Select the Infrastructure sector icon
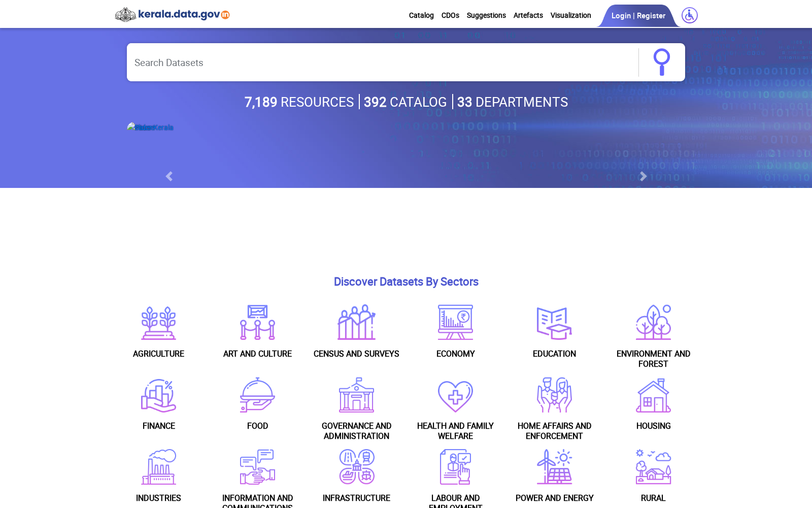The height and width of the screenshot is (508, 812). [x=356, y=466]
